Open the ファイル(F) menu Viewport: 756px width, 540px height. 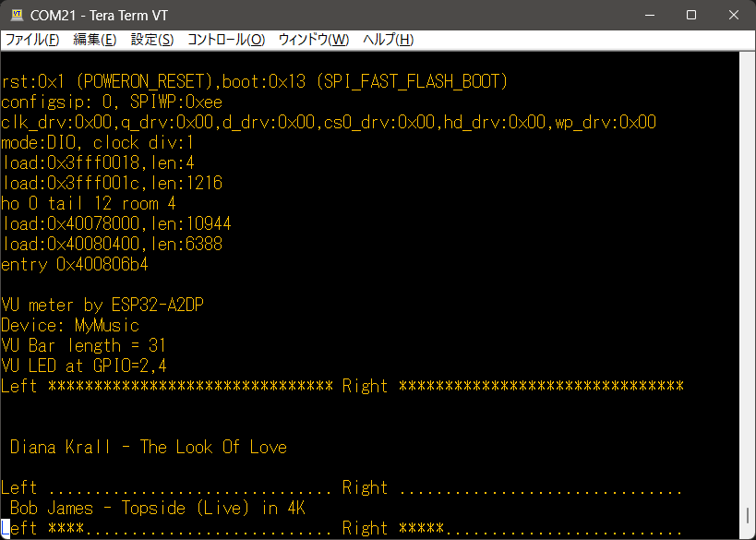coord(32,40)
